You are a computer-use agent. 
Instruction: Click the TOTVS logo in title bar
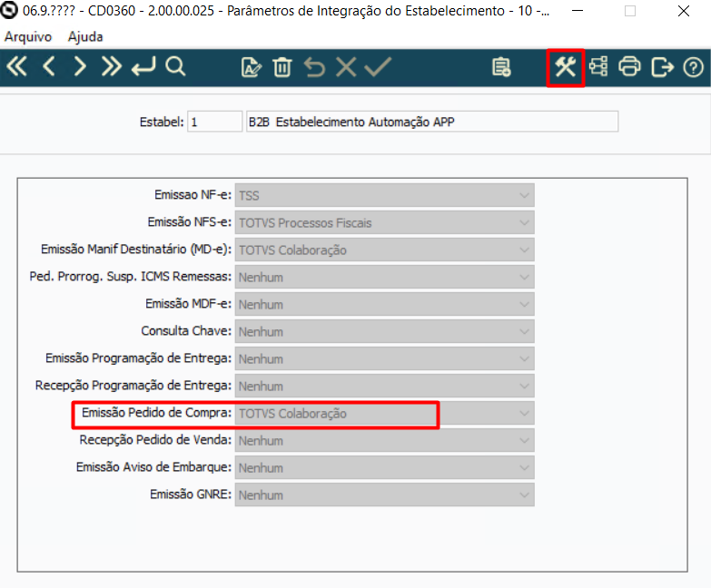[x=9, y=10]
